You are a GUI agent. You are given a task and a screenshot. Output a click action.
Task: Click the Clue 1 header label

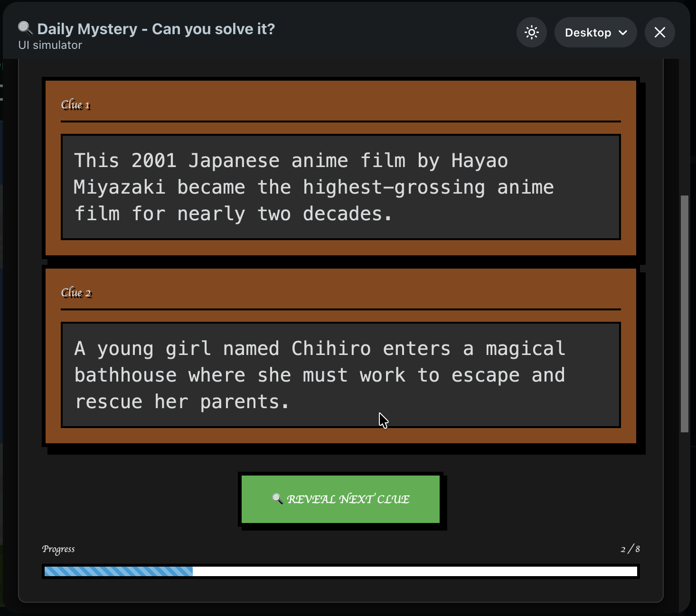(x=75, y=105)
